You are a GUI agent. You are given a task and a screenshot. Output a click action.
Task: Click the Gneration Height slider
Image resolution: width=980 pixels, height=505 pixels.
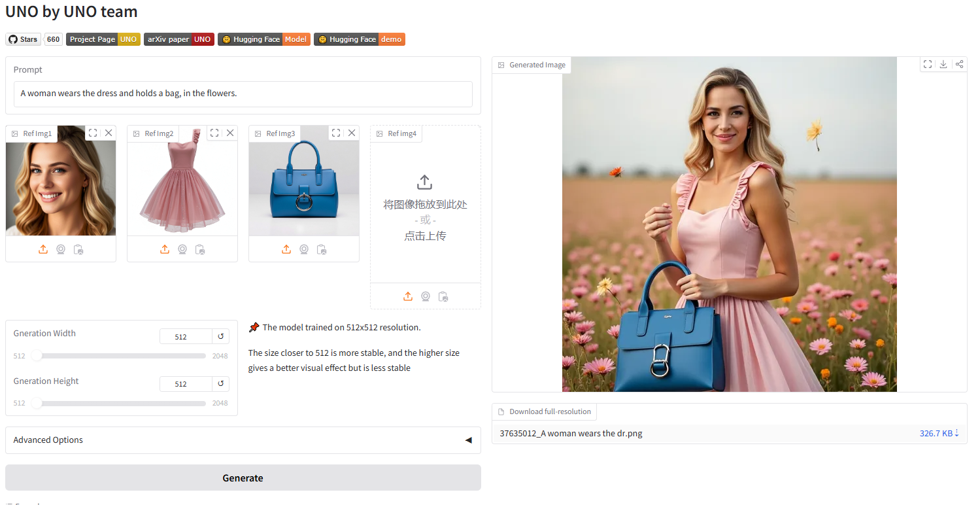pos(119,404)
